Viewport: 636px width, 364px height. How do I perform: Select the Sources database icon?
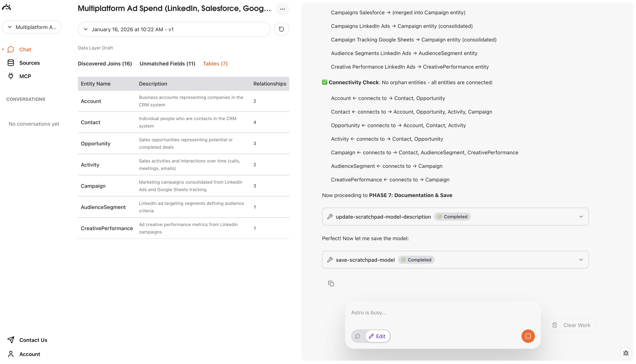[11, 62]
